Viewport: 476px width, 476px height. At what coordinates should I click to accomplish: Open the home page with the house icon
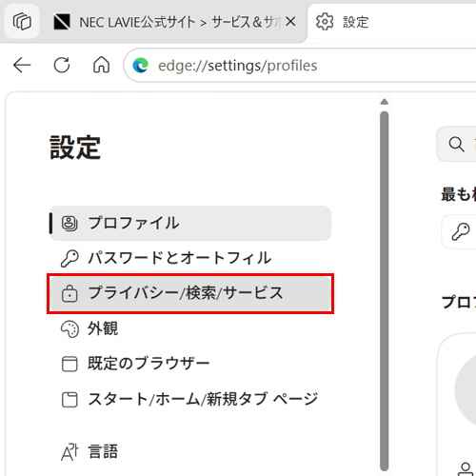point(101,65)
